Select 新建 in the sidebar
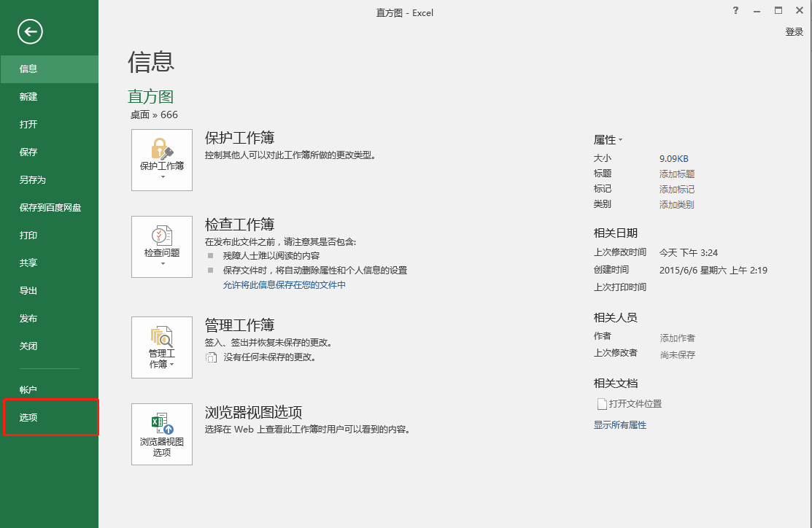 [49, 97]
